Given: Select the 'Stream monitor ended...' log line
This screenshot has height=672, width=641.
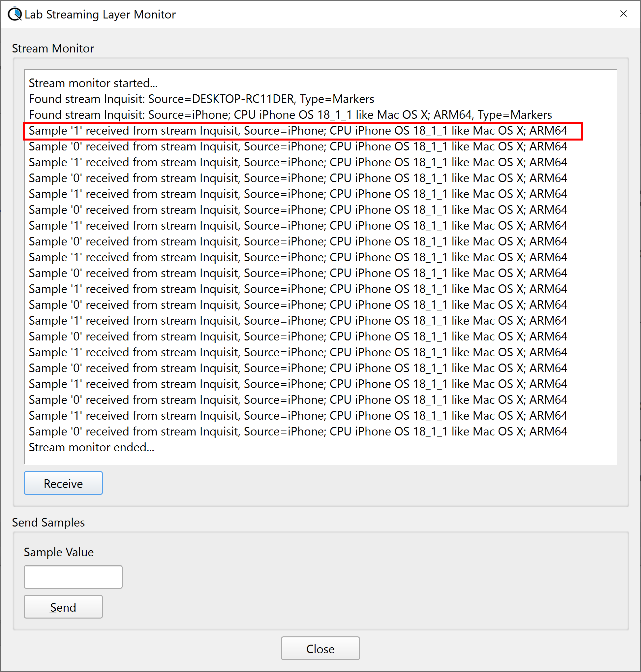Looking at the screenshot, I should [92, 447].
